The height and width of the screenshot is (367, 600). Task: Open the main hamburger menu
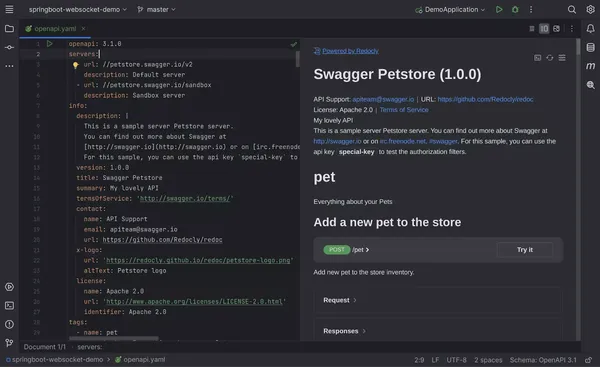9,9
